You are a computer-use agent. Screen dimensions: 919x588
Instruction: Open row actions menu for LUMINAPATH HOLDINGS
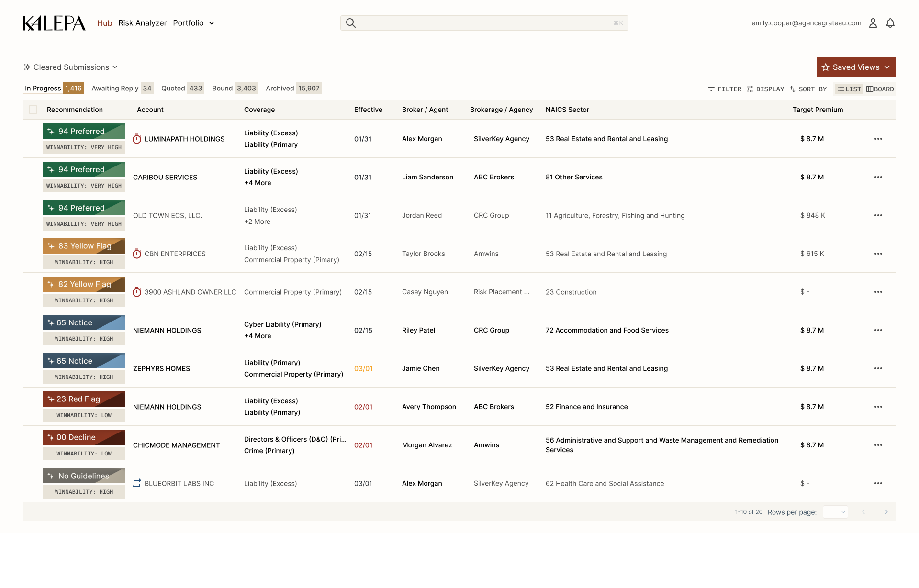878,139
